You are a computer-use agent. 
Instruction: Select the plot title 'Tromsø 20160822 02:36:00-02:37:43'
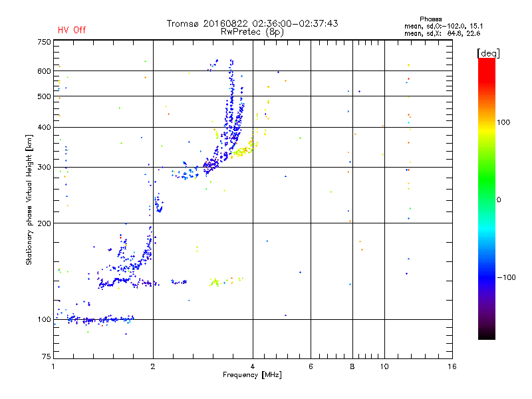[x=253, y=23]
